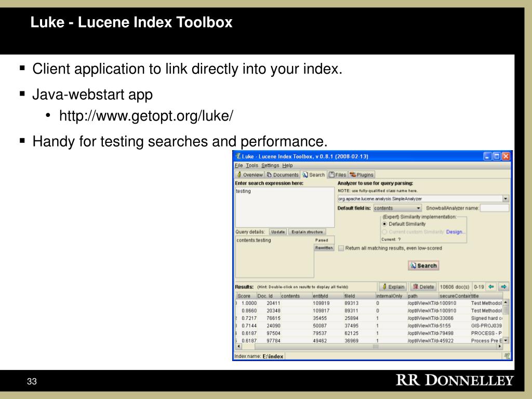
Task: Enable Return all matching results checkbox
Action: point(341,248)
